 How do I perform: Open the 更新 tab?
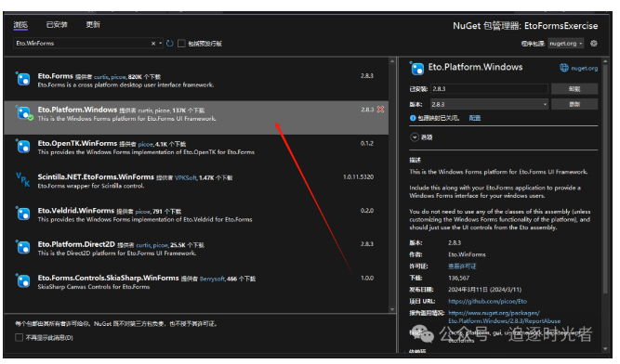click(x=93, y=25)
